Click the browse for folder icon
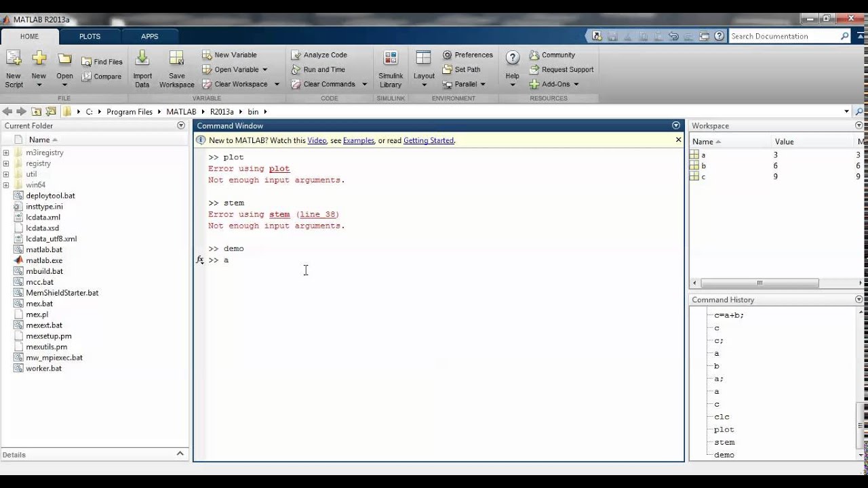 click(x=51, y=112)
